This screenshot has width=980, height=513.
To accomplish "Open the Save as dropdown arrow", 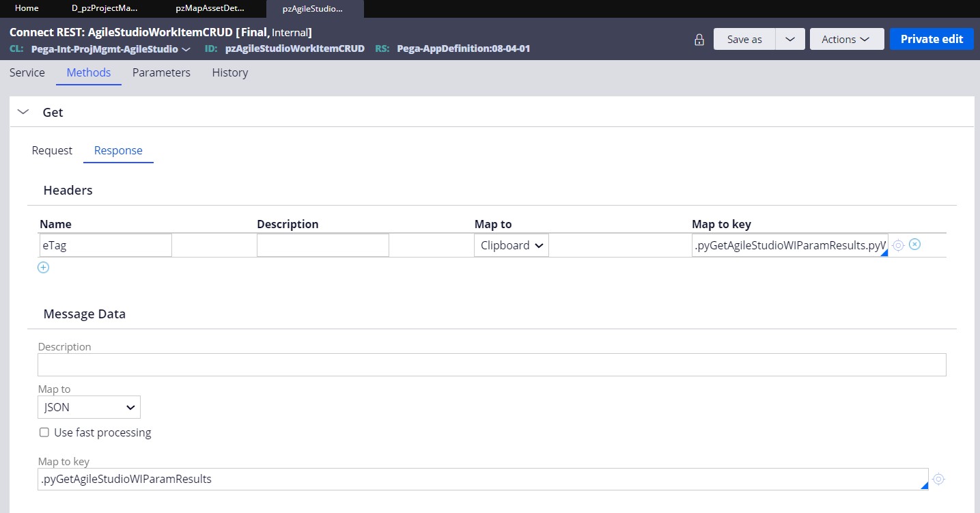I will [x=790, y=39].
